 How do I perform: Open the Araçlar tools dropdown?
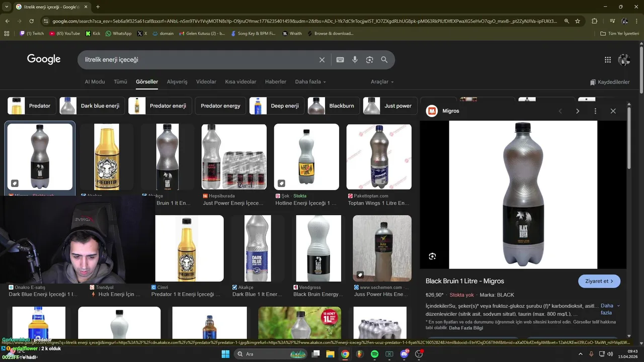382,82
